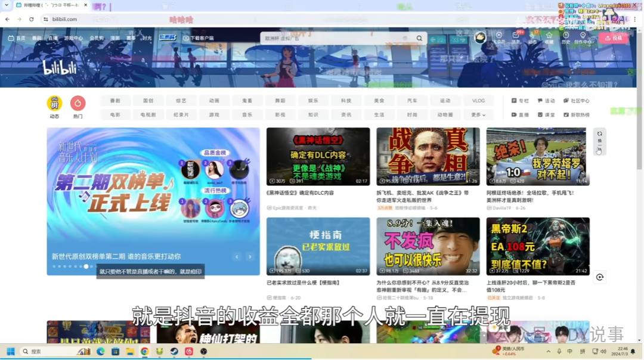This screenshot has width=644, height=360.
Task: Click Windows Start button
Action: tap(11, 352)
